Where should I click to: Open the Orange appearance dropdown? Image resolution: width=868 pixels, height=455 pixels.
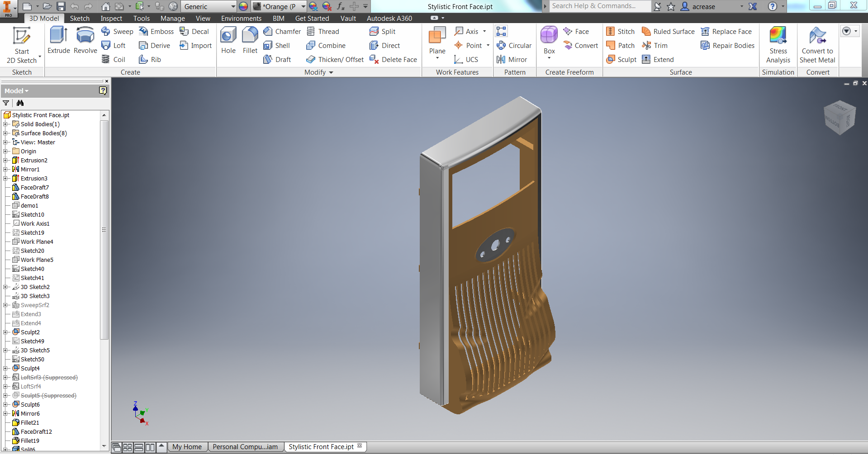click(303, 6)
